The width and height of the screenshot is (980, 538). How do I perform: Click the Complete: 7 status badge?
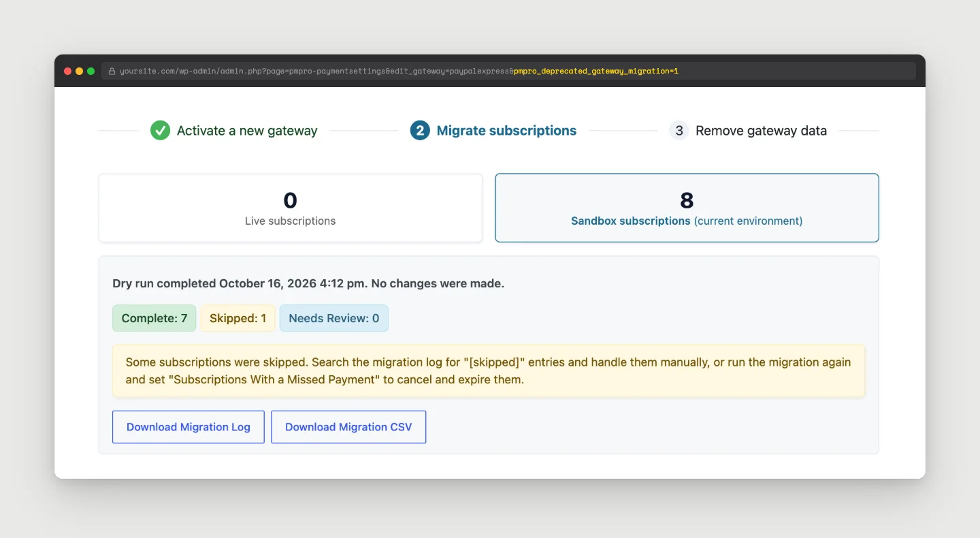point(154,318)
